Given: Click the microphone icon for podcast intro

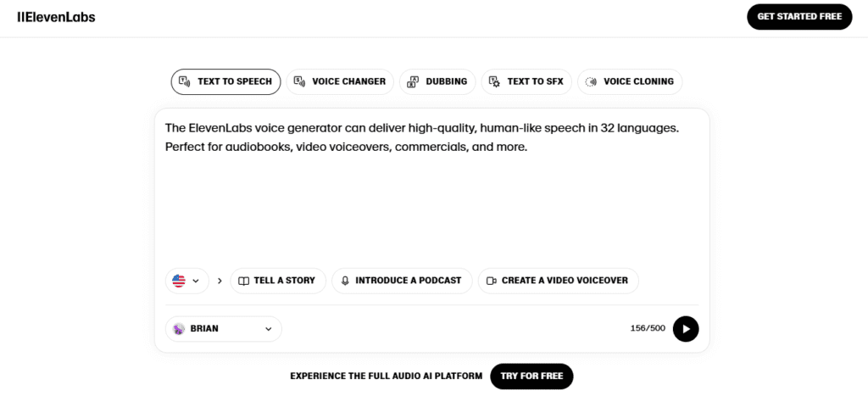Looking at the screenshot, I should (345, 281).
